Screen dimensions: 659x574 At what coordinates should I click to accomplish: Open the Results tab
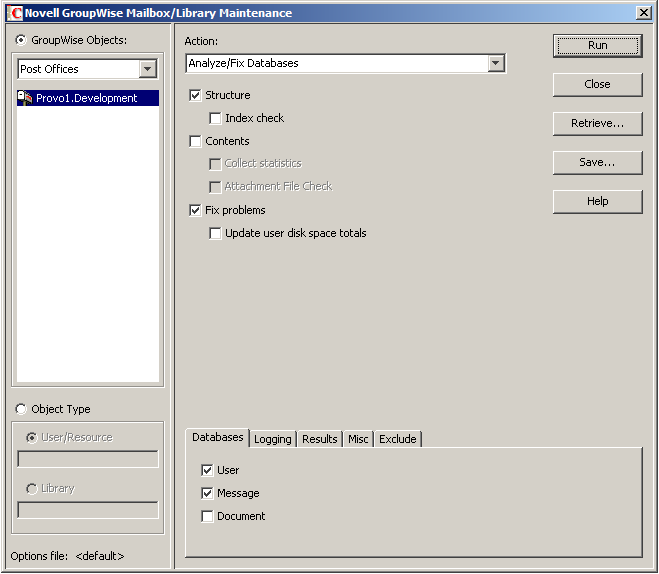click(x=319, y=439)
